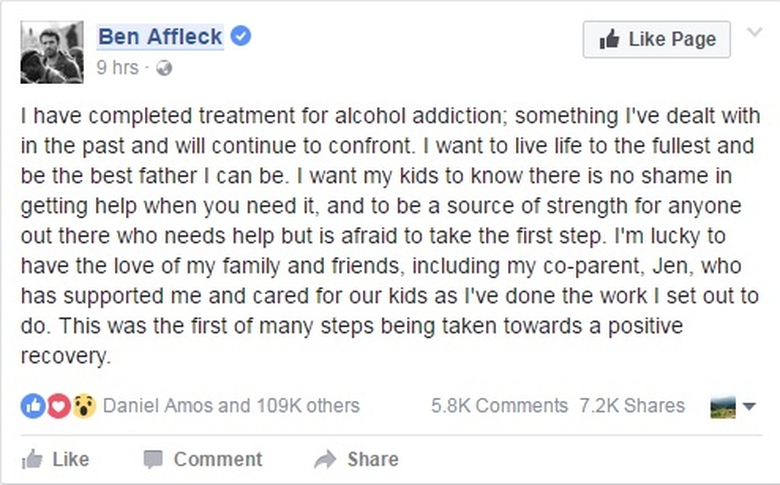Open the Ben Affleck page name link
780x485 pixels.
click(x=159, y=37)
